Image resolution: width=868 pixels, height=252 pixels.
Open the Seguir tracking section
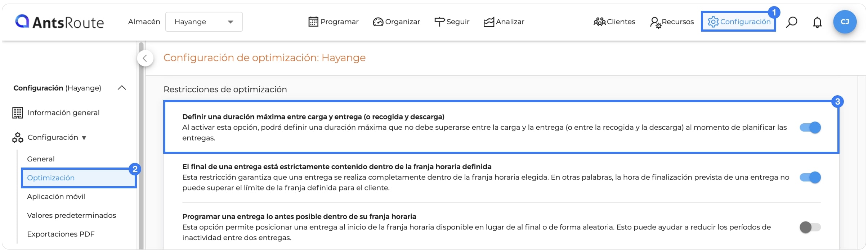(452, 22)
